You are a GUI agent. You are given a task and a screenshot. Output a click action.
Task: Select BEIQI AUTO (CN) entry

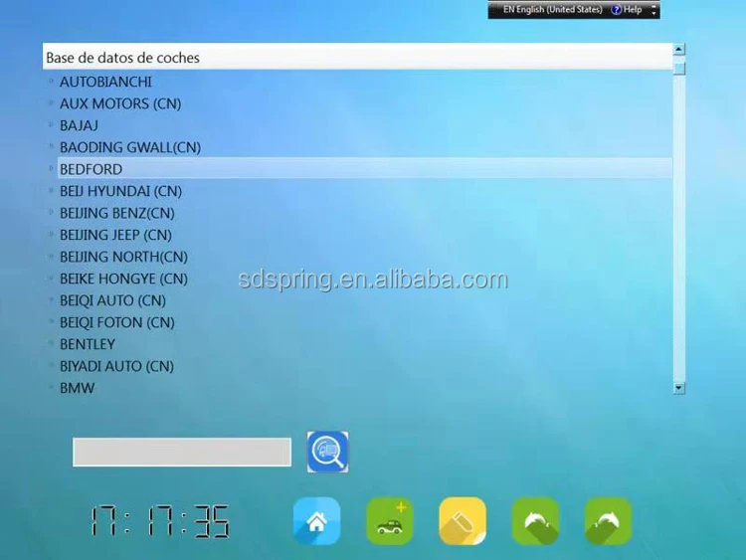coord(112,300)
